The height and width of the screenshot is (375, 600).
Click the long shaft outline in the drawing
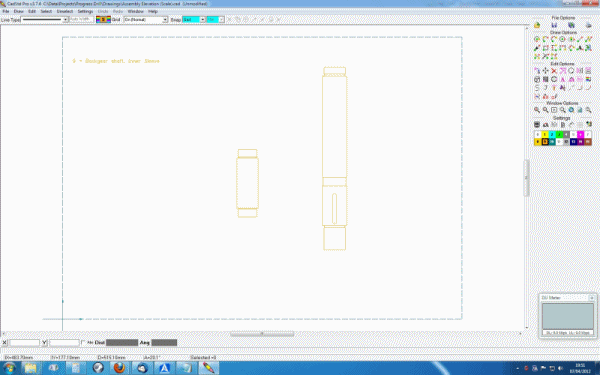coord(334,159)
